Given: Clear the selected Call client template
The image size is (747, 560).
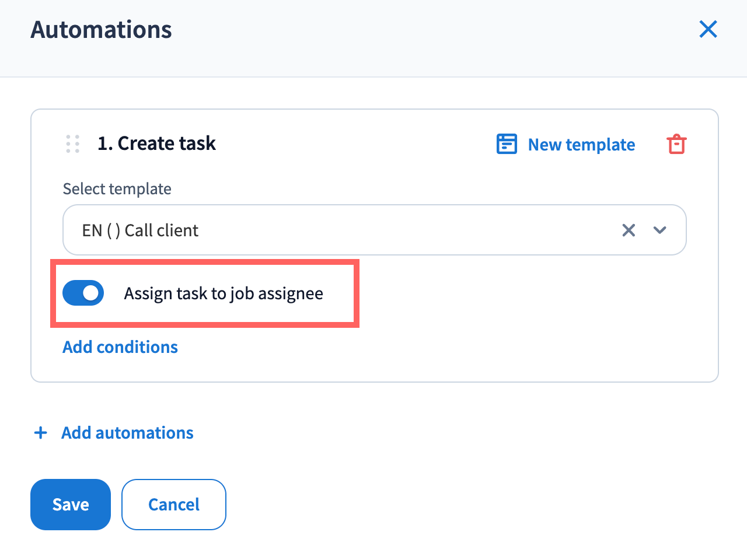Looking at the screenshot, I should (x=629, y=230).
